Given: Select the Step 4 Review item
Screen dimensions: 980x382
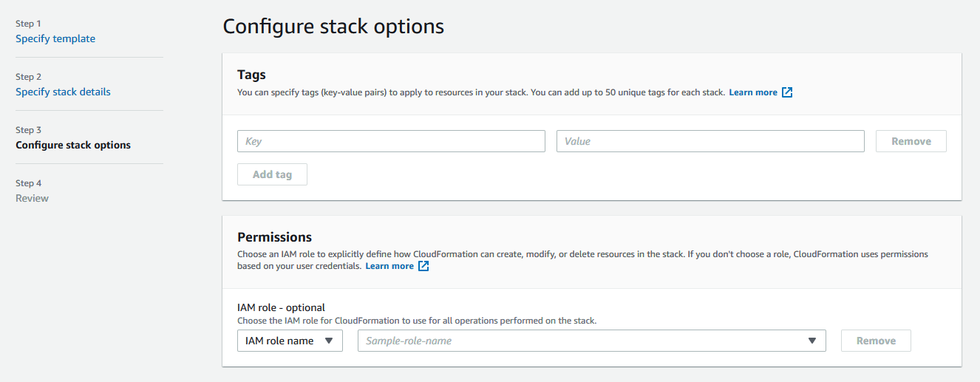Looking at the screenshot, I should [x=32, y=198].
